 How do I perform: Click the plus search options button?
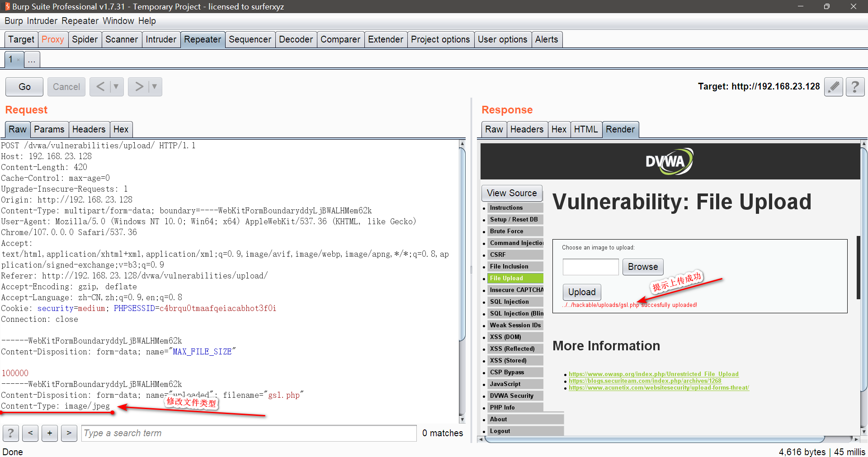(x=50, y=433)
